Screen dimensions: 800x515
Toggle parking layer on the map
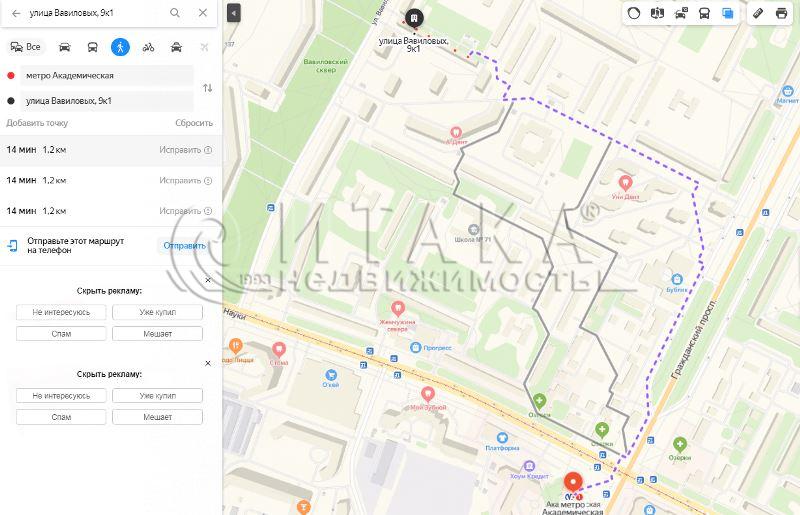[681, 14]
